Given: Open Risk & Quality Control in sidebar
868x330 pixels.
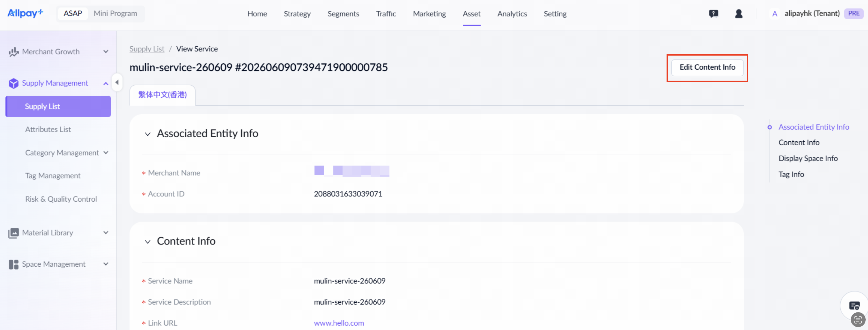Looking at the screenshot, I should [61, 199].
